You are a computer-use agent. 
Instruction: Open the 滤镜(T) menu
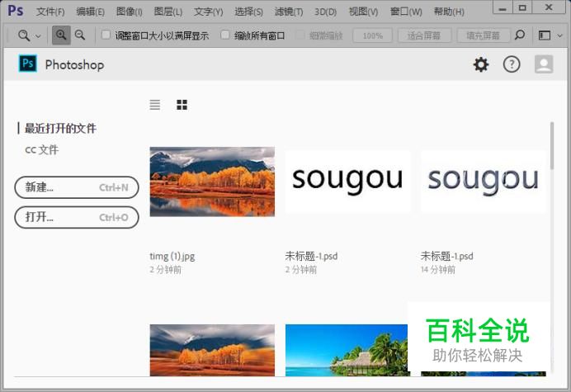(x=289, y=12)
